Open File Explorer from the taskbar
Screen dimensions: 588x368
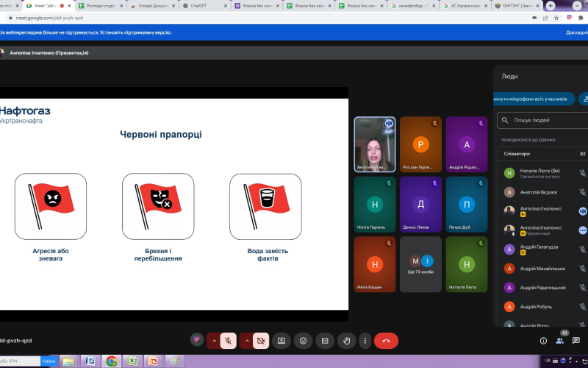[68, 361]
